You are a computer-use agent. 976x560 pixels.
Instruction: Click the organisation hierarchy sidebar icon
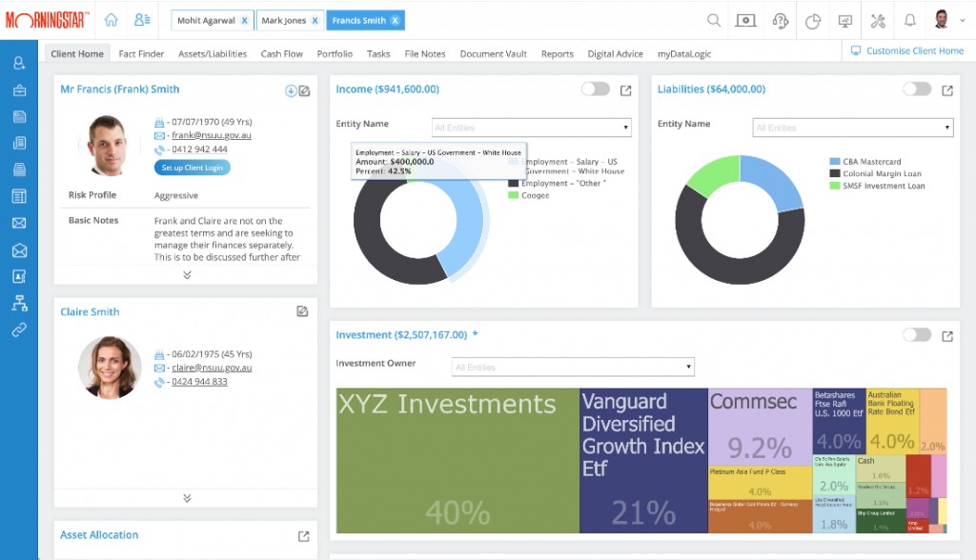click(19, 303)
